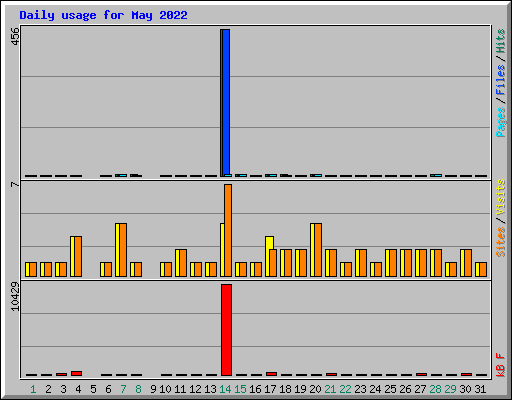512x400 pixels.
Task: Click the orange sites bar for day 4
Action: pyautogui.click(x=78, y=256)
